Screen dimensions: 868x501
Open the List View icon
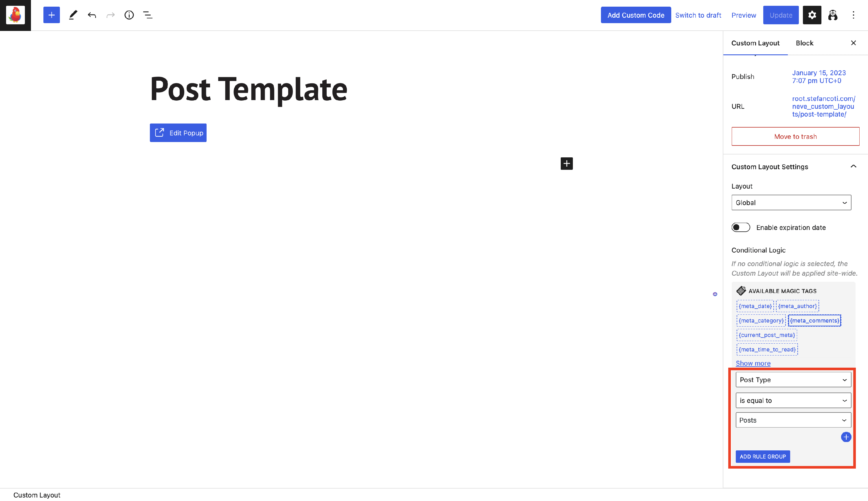coord(148,15)
